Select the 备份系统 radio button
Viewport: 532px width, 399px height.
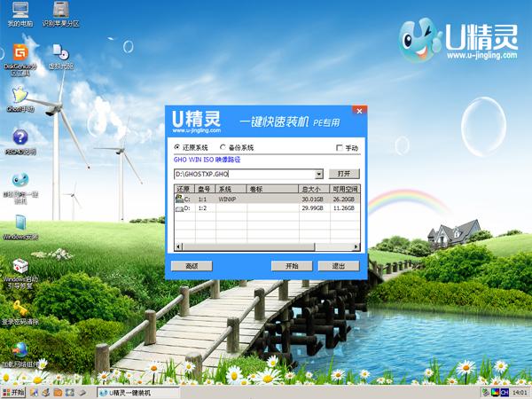tap(222, 147)
